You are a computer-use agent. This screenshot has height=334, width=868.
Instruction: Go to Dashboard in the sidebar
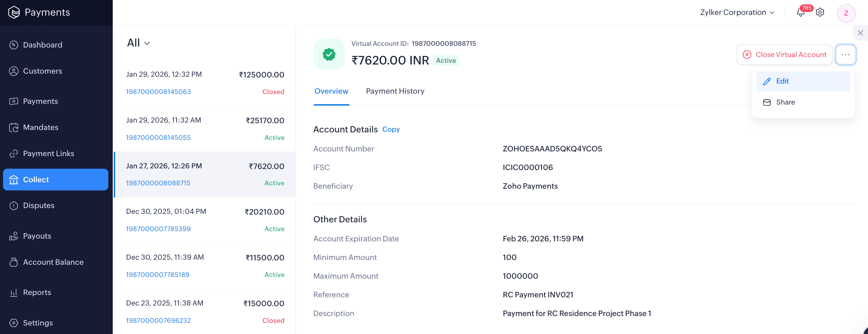(42, 45)
